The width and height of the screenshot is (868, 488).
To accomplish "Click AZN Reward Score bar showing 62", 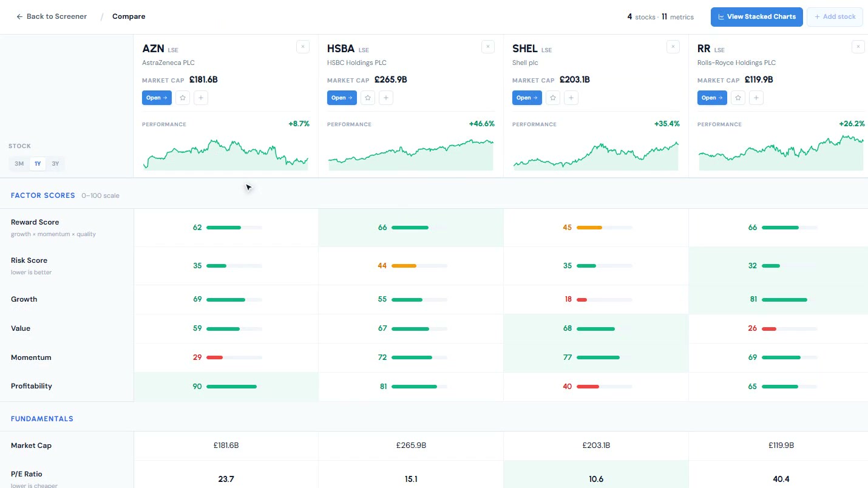I will point(234,228).
